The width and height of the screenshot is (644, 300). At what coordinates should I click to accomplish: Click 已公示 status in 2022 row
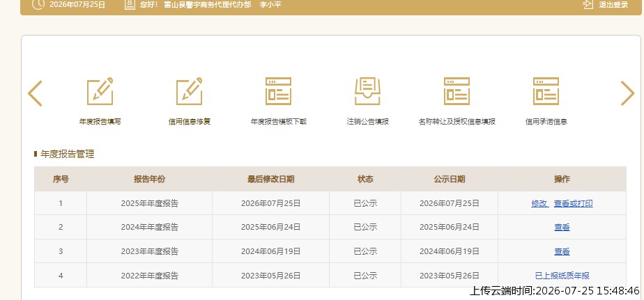pyautogui.click(x=365, y=276)
